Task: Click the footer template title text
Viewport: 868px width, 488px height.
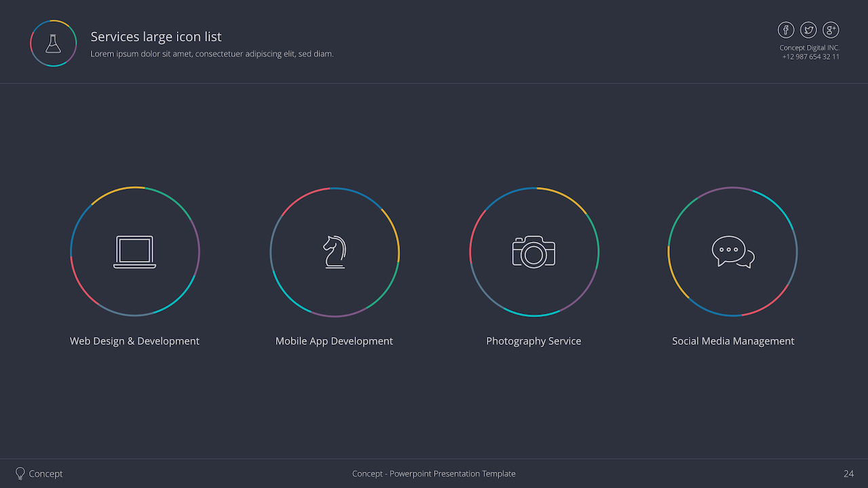Action: coord(433,473)
